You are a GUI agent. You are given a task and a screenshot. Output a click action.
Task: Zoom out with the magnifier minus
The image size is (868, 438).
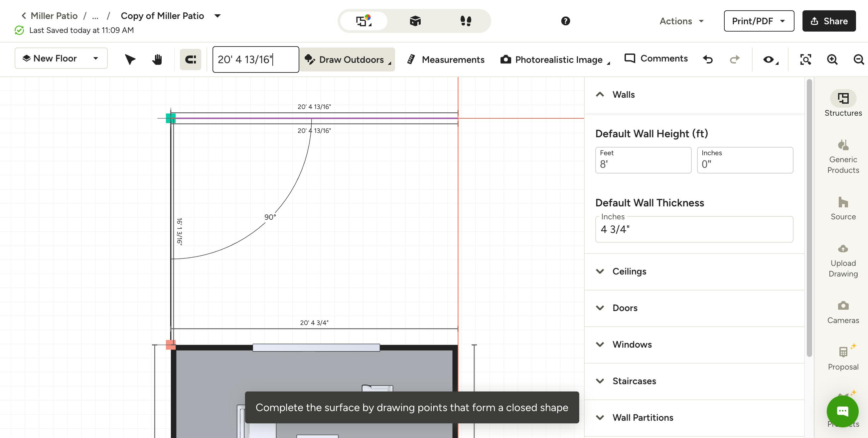(859, 59)
